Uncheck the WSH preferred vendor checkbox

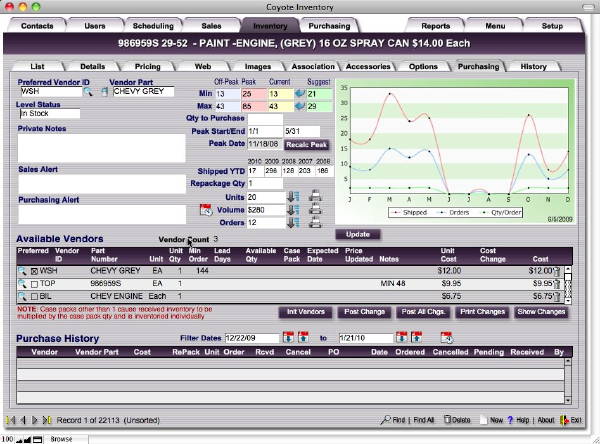(x=36, y=271)
